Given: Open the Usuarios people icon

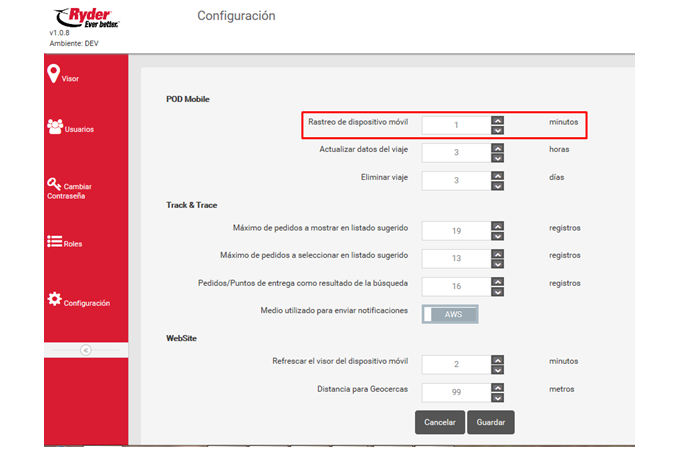Looking at the screenshot, I should 55,127.
